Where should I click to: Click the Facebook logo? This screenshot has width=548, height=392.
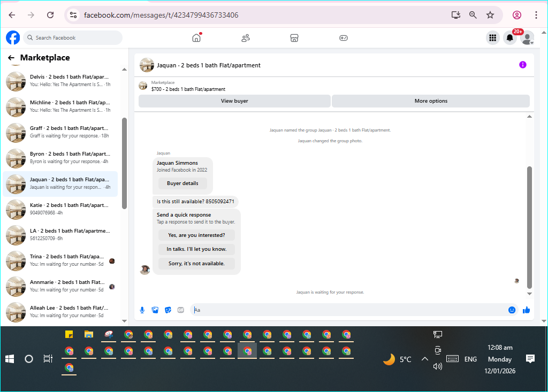[x=13, y=38]
